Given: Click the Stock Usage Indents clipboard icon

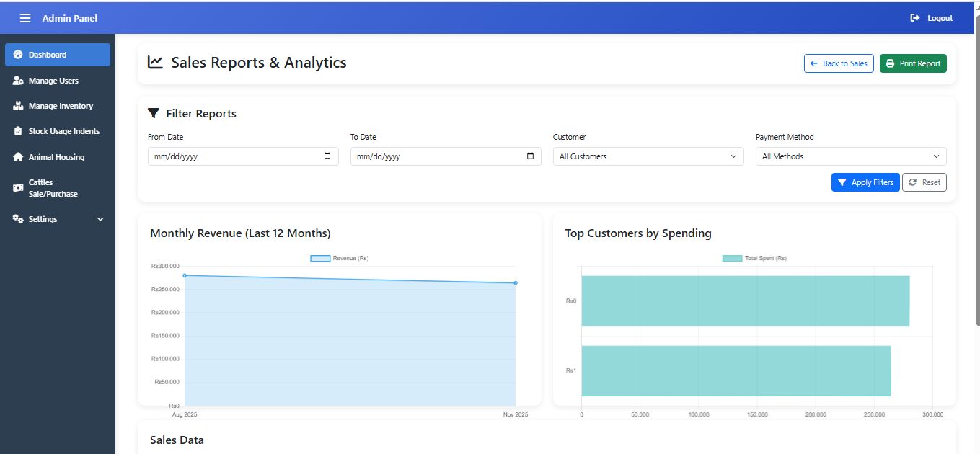Looking at the screenshot, I should (x=18, y=131).
